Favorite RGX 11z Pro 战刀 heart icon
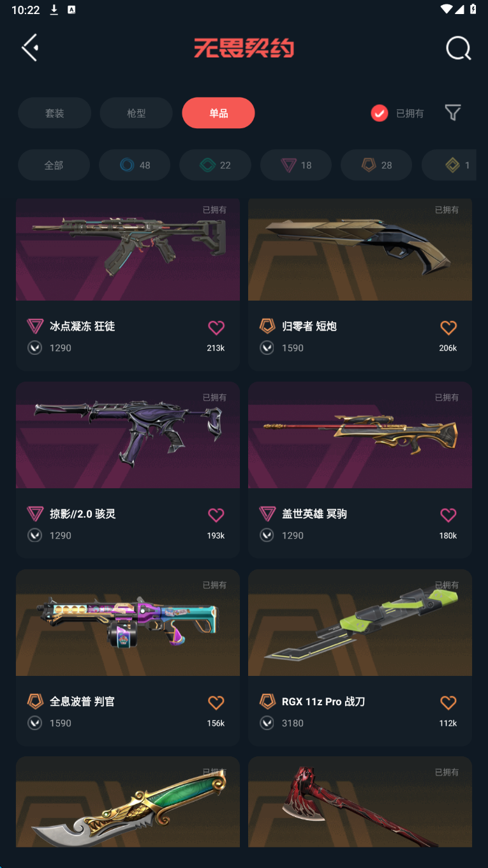Viewport: 488px width, 868px height. pyautogui.click(x=448, y=703)
